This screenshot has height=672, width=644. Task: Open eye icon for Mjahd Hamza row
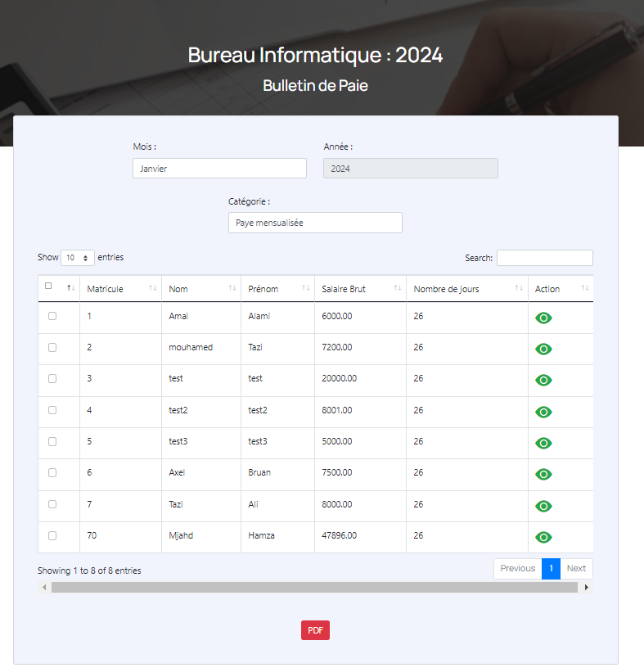point(543,537)
